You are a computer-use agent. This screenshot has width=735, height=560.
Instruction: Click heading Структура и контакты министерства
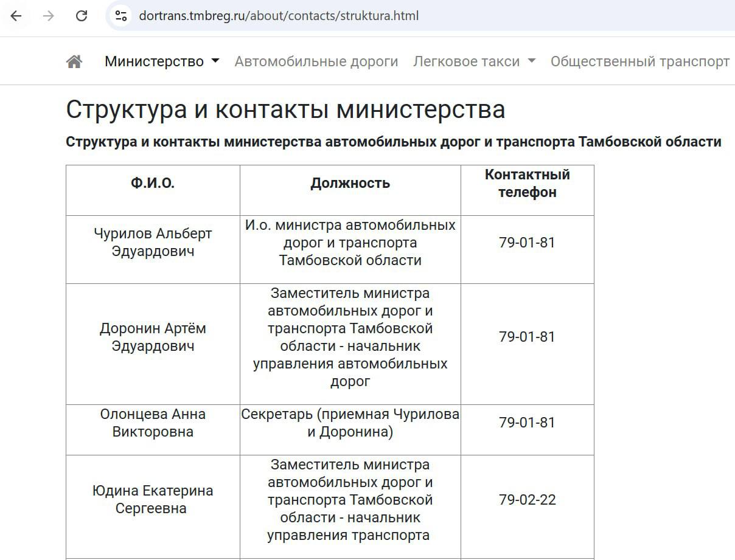(285, 109)
